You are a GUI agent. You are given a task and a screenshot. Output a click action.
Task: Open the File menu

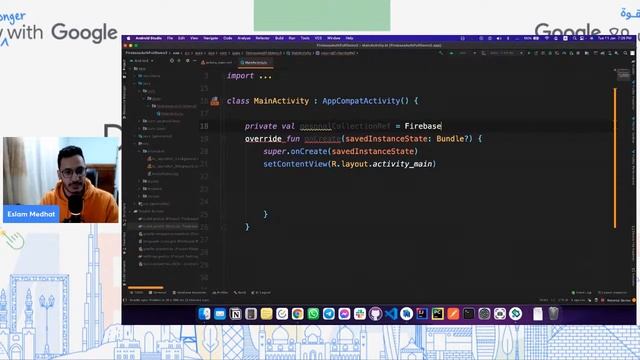tap(170, 38)
